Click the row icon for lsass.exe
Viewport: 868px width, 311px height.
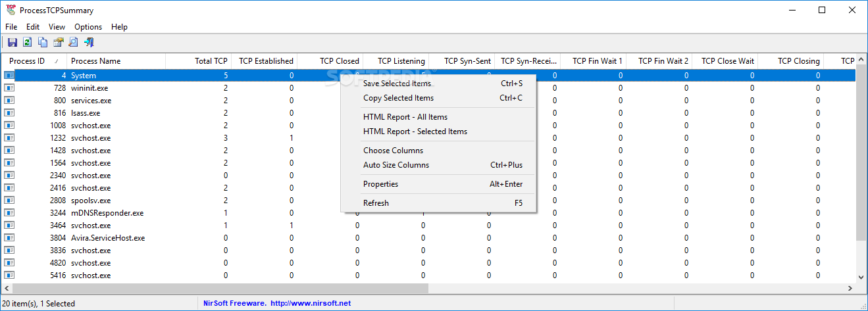click(9, 113)
